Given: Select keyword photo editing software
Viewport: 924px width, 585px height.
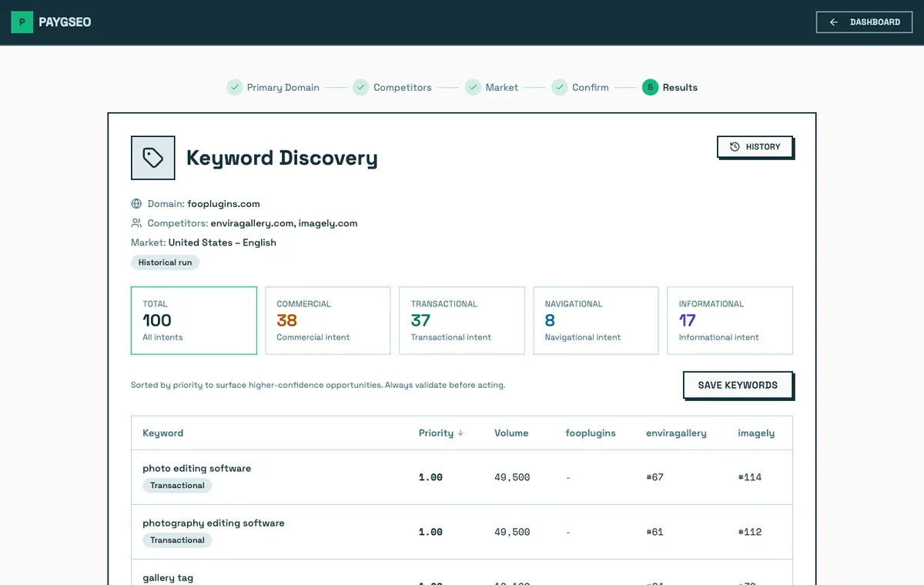Looking at the screenshot, I should 197,468.
